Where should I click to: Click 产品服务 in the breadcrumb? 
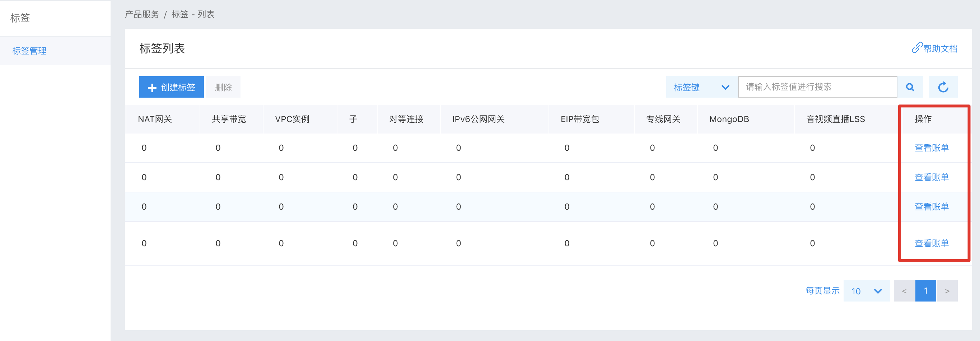pyautogui.click(x=142, y=14)
